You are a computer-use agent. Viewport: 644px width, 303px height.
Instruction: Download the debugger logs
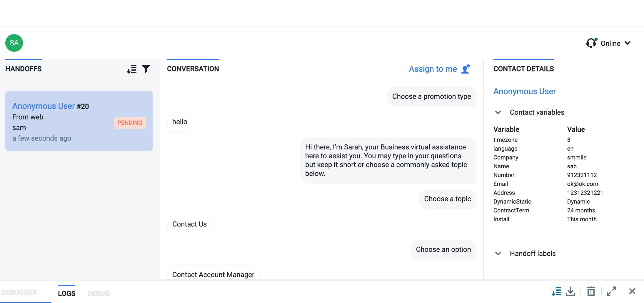[x=570, y=292]
